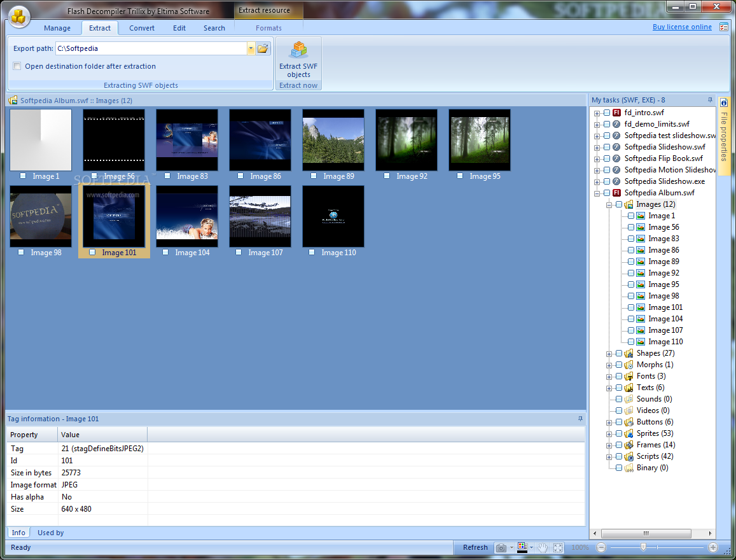Expand the Frames (14) tree node

click(x=609, y=445)
